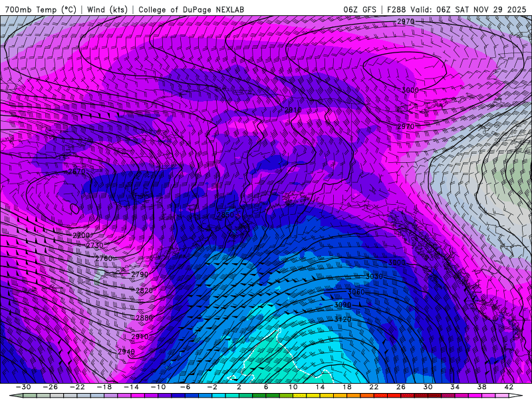Viewport: 532px width, 399px height.
Task: Click the 2910 label just above 2940
Action: click(x=140, y=336)
